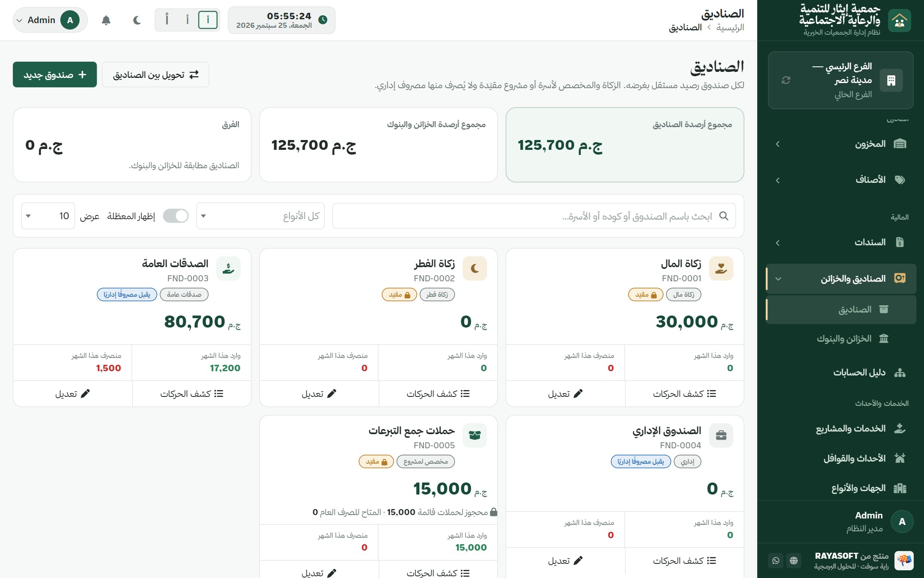Click the مقيّد badge on زكاة المال
The height and width of the screenshot is (578, 924).
pyautogui.click(x=646, y=295)
